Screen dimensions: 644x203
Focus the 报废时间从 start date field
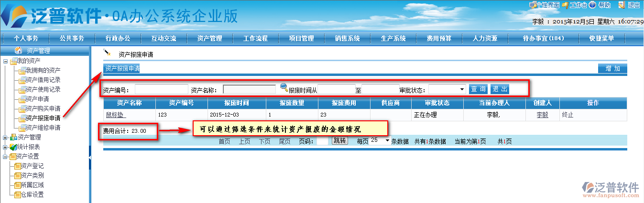[x=337, y=89]
